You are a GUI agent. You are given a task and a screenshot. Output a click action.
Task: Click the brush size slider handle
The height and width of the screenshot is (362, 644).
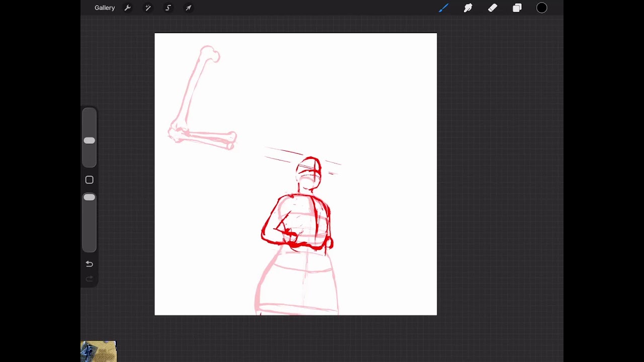(x=89, y=141)
